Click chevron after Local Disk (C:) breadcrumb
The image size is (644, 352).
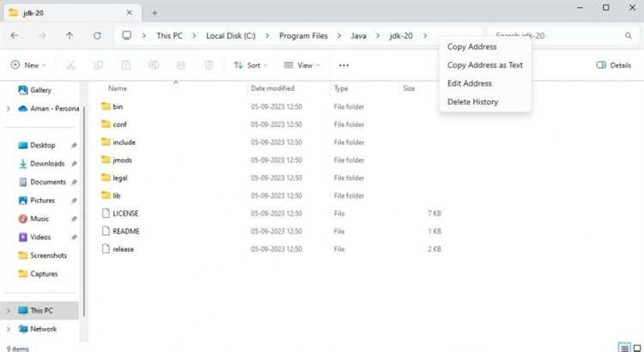[x=267, y=36]
